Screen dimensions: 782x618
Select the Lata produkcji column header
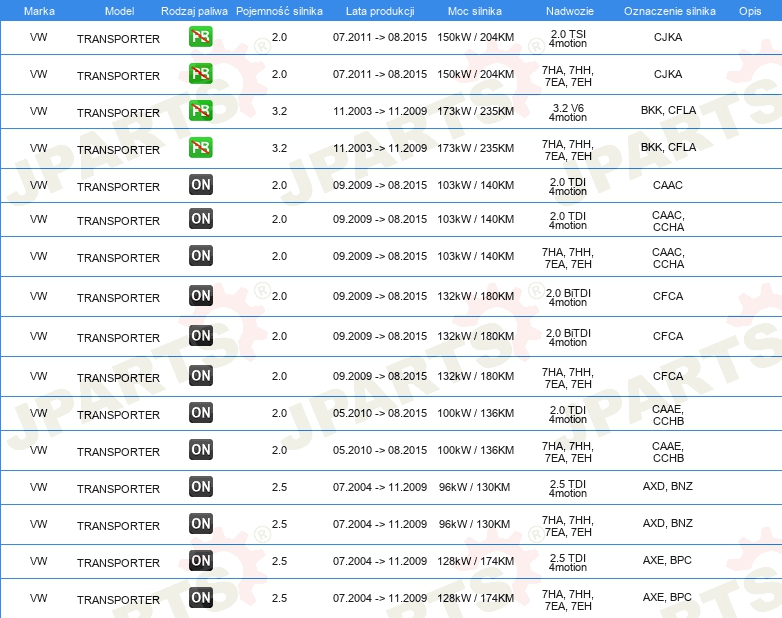(379, 10)
